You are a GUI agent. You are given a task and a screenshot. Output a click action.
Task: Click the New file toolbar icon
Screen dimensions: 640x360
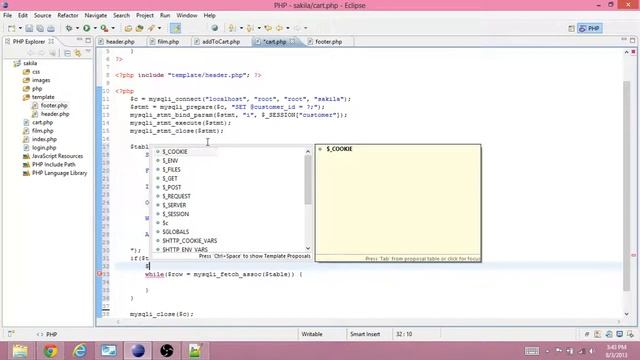pos(11,28)
